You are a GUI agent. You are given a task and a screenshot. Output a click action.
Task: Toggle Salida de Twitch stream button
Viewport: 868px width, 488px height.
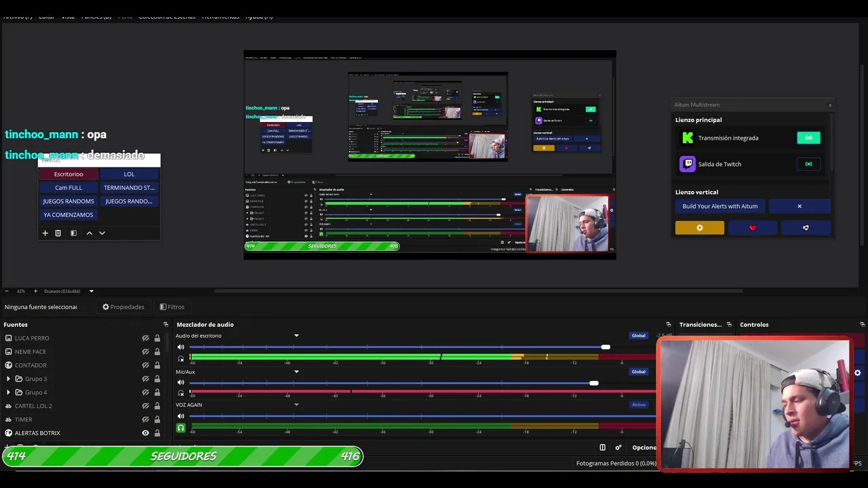point(808,164)
